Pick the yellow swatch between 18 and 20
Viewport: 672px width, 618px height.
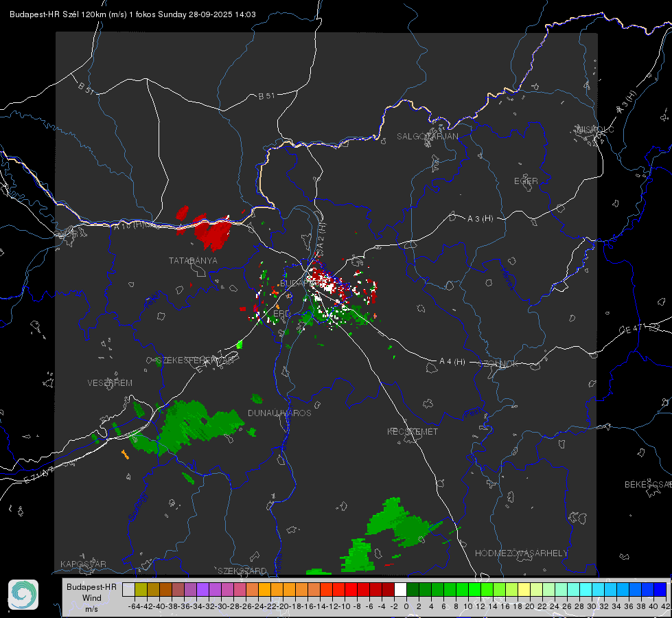coord(524,589)
